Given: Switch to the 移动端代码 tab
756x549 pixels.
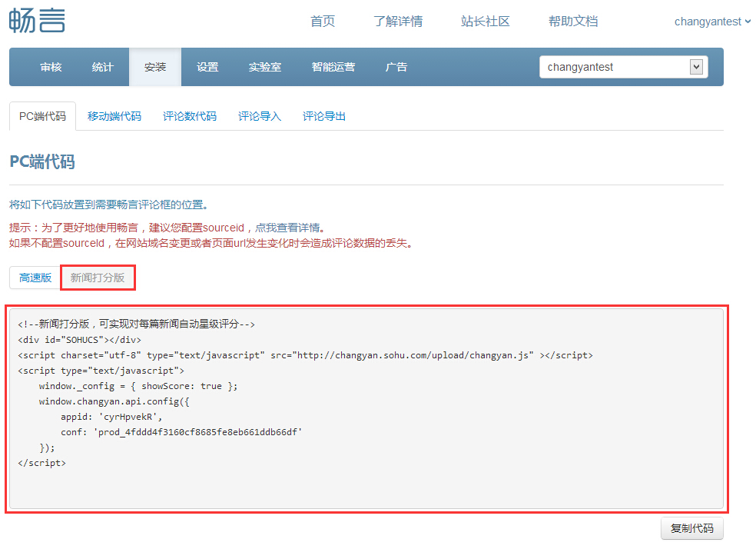Looking at the screenshot, I should click(x=114, y=117).
